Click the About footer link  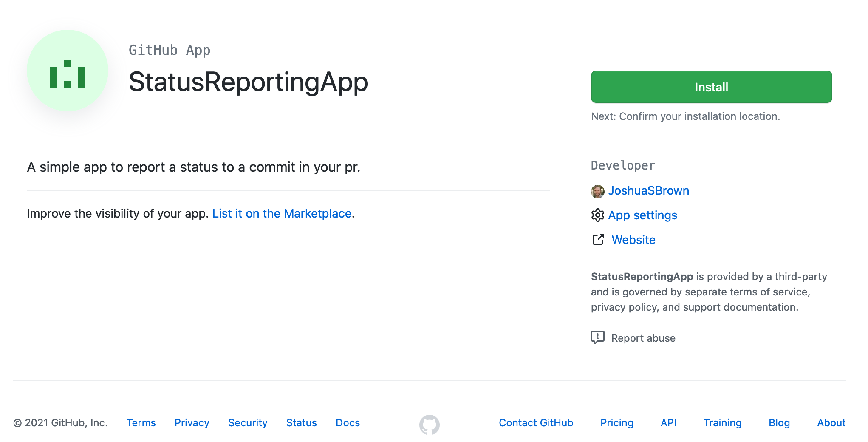click(831, 423)
